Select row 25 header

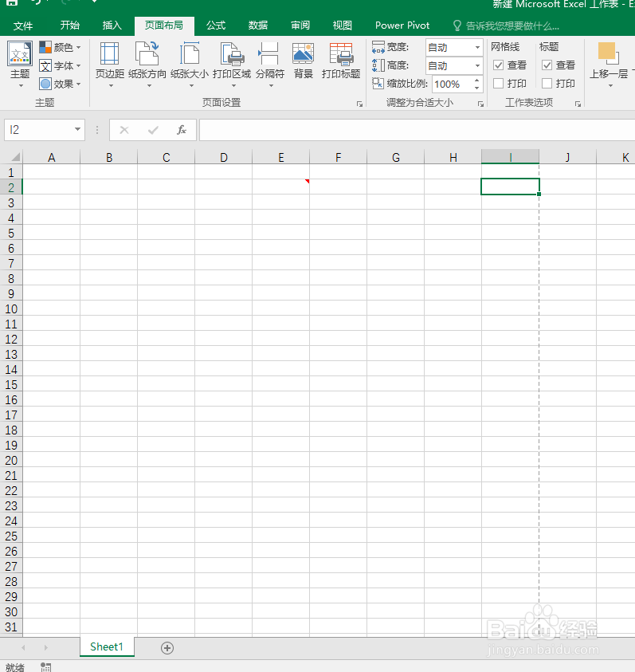(x=11, y=536)
